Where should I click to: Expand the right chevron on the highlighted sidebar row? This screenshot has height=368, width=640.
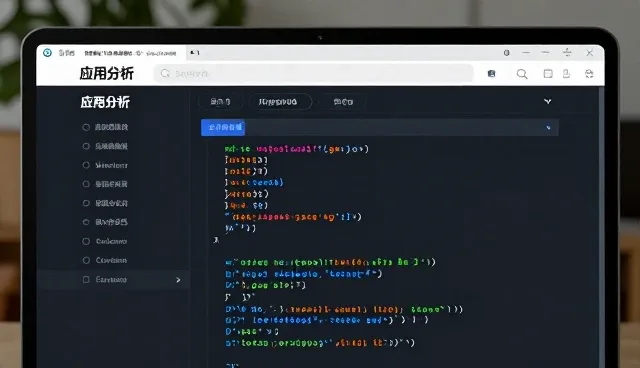click(178, 280)
